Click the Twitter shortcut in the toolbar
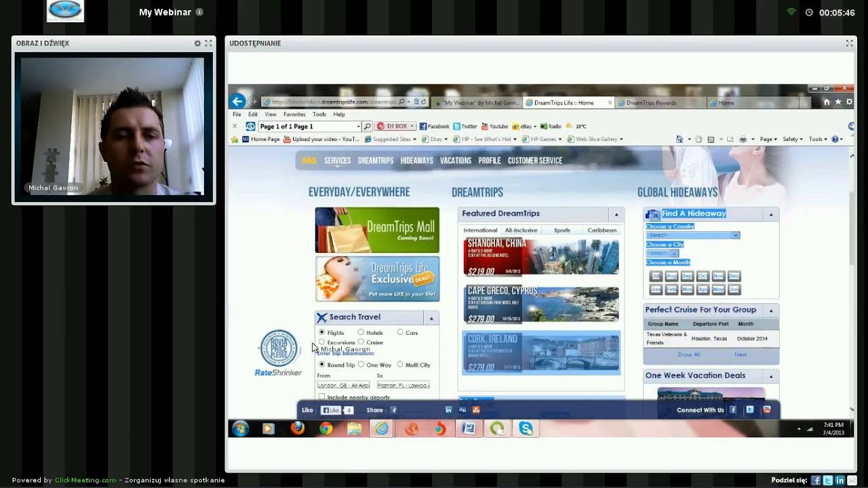The width and height of the screenshot is (868, 488). click(x=465, y=126)
